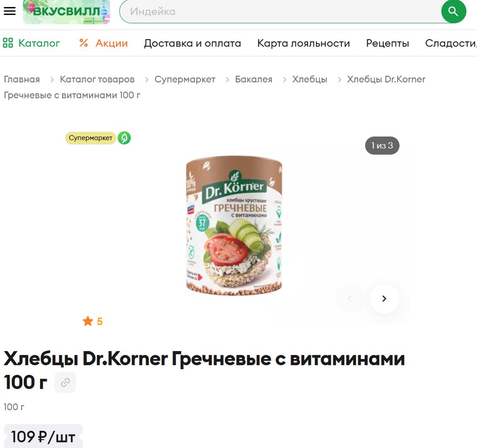
Task: Click the search field with Индейка placeholder
Action: [280, 11]
